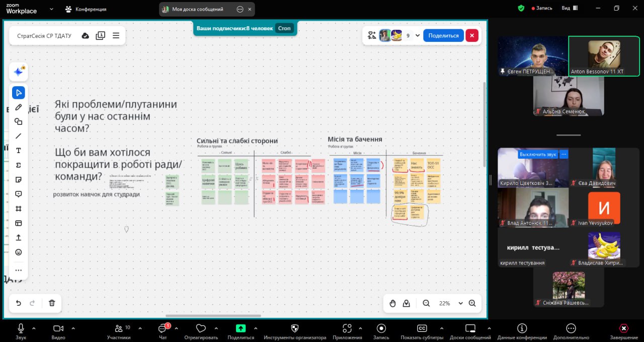Choose the Select arrow tool
This screenshot has height=342, width=644.
19,93
